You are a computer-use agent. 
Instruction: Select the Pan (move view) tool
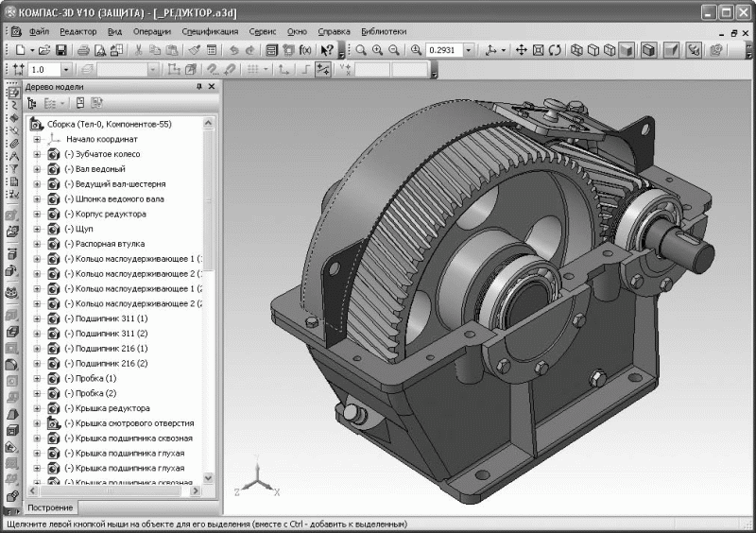click(521, 49)
